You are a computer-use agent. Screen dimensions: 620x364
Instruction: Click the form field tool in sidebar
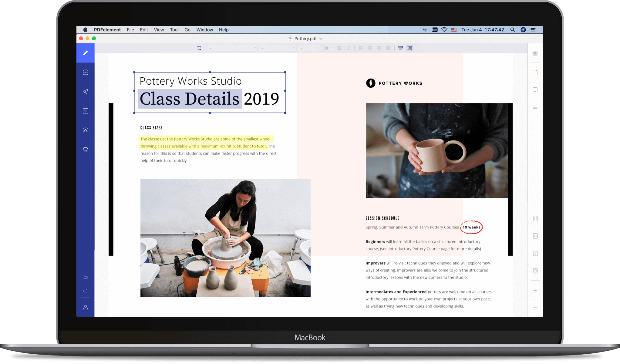[x=85, y=110]
